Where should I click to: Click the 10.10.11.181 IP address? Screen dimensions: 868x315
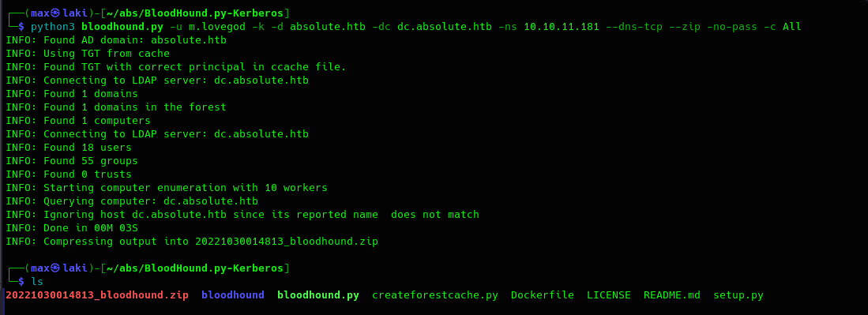(562, 27)
